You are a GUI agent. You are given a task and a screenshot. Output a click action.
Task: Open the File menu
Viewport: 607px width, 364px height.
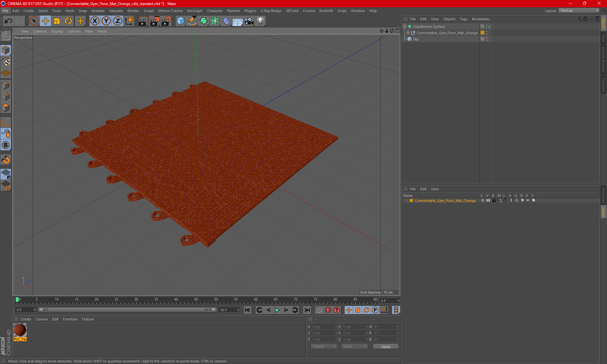coord(5,11)
